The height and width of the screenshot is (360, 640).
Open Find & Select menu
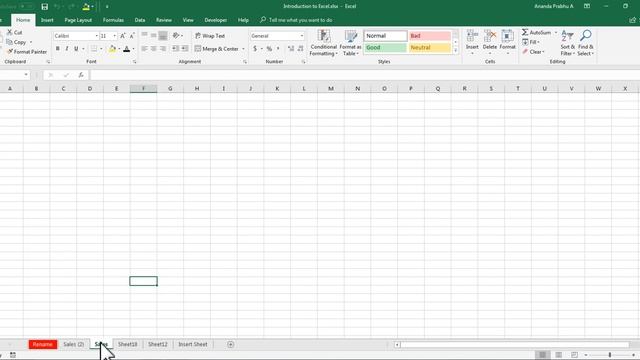pyautogui.click(x=585, y=42)
